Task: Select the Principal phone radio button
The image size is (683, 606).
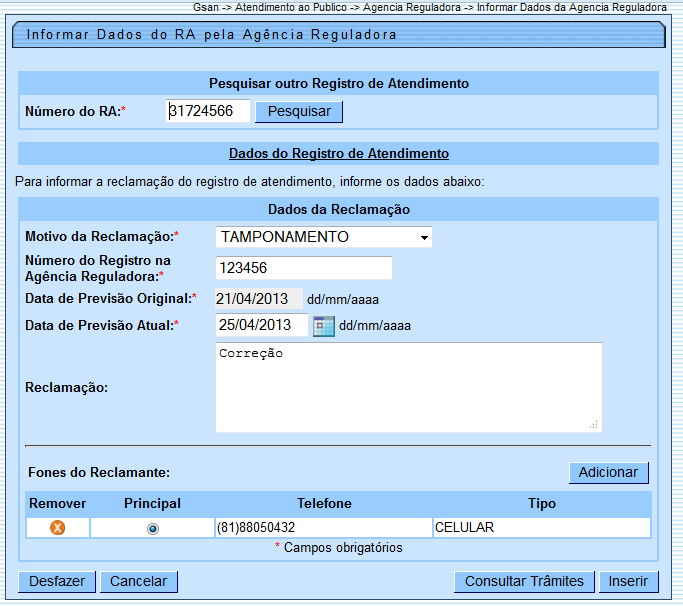Action: pyautogui.click(x=152, y=528)
